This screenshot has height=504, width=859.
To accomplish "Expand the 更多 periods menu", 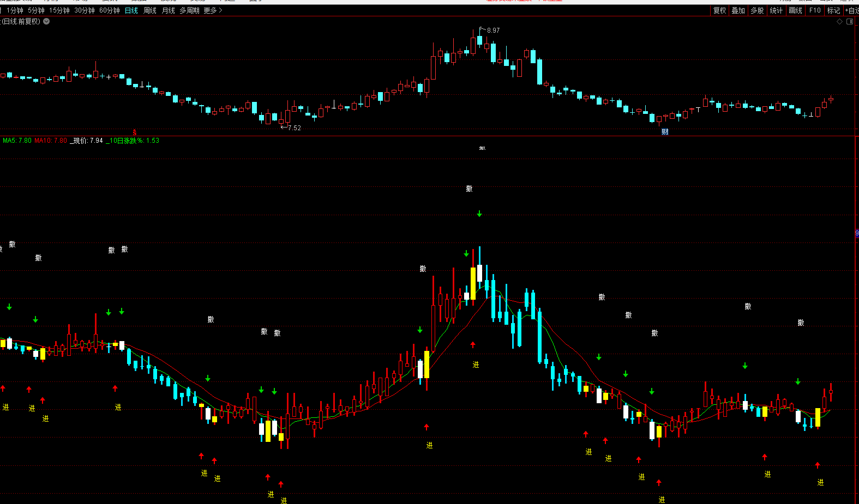I will [213, 10].
